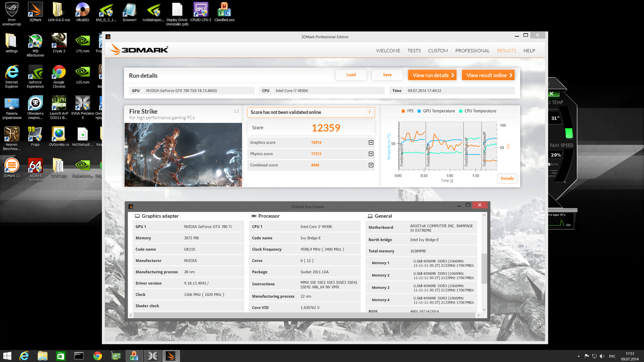Open Heaven Benchmark desktop icon

(x=12, y=139)
